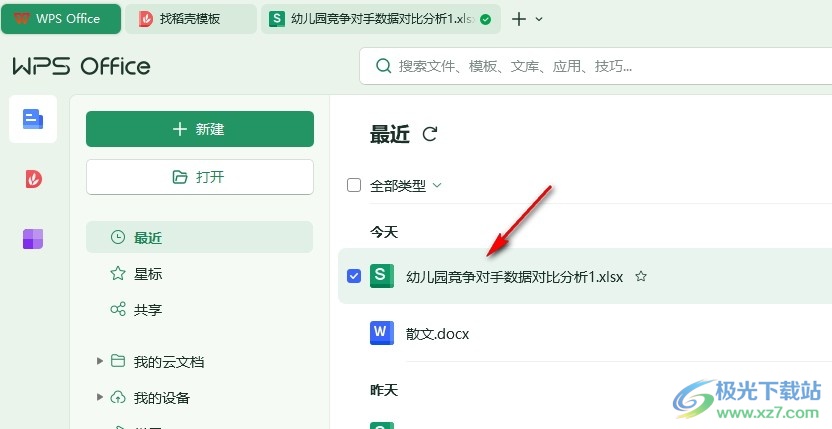Switch to the 幼儿园竞争对手数据对比分析1.xlsx tab
Image resolution: width=832 pixels, height=429 pixels.
380,19
